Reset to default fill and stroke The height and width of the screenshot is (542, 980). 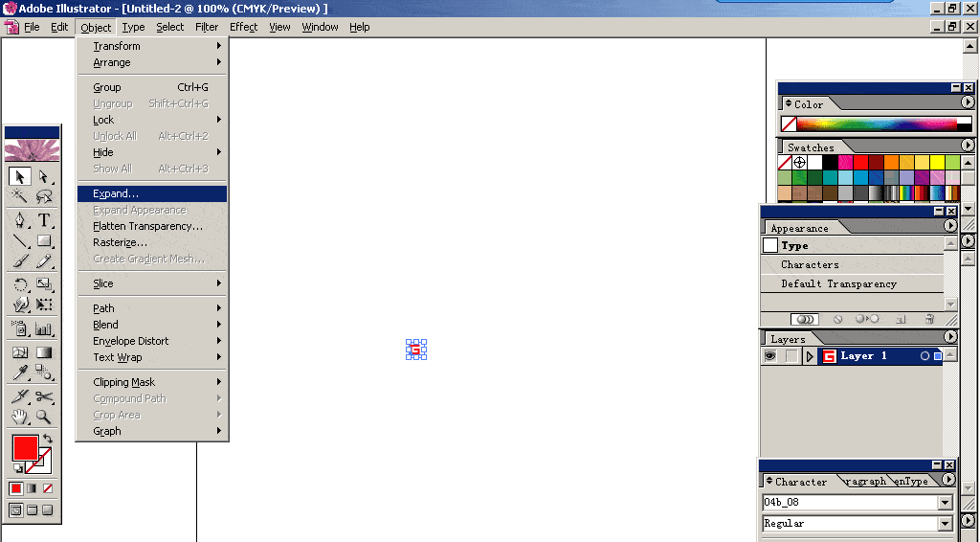18,467
